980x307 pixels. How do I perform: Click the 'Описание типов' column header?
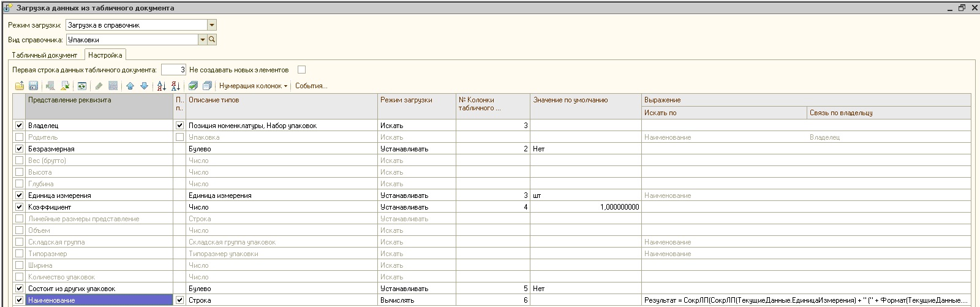[x=282, y=106]
